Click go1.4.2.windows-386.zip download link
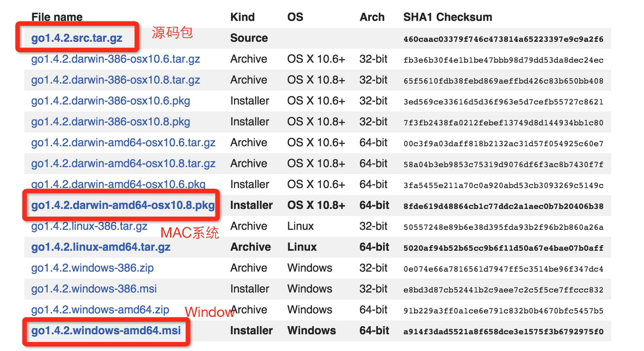The height and width of the screenshot is (351, 644). point(92,268)
